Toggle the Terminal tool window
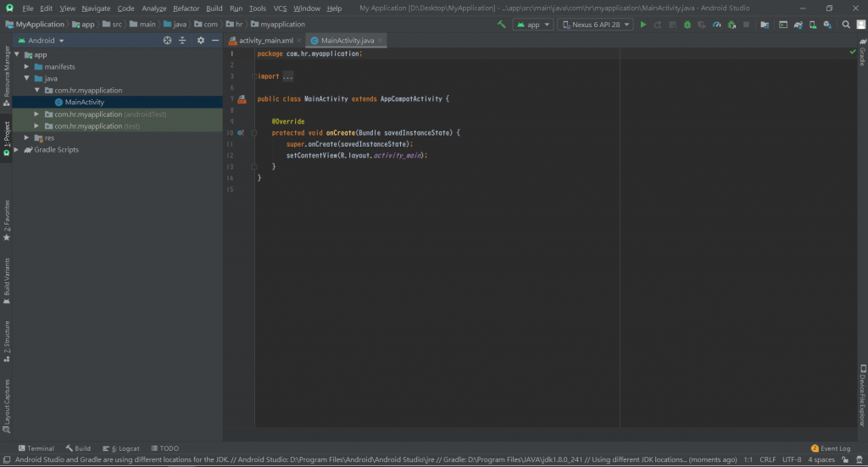The height and width of the screenshot is (467, 868). pyautogui.click(x=36, y=448)
